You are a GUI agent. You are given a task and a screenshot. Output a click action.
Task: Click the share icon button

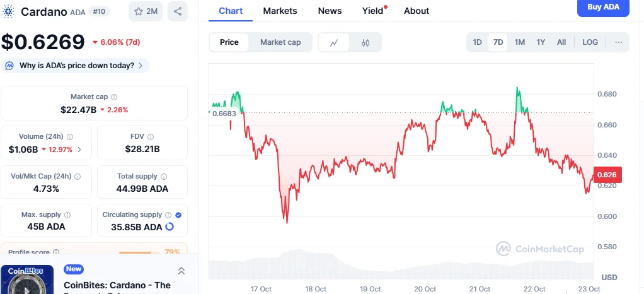pyautogui.click(x=178, y=11)
